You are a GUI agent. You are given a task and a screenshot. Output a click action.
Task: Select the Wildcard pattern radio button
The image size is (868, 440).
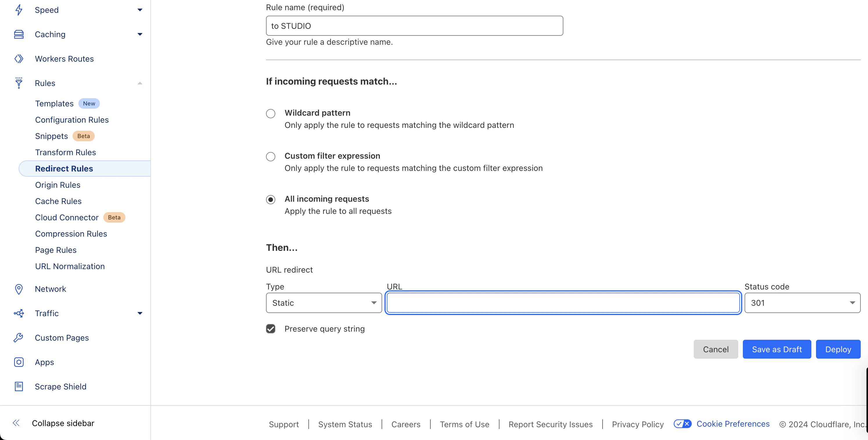[271, 114]
